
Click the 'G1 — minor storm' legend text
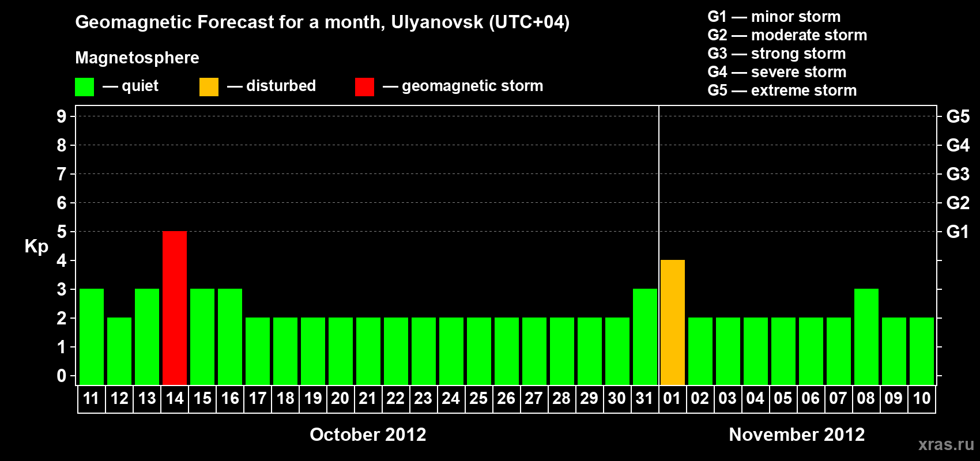[x=774, y=17]
